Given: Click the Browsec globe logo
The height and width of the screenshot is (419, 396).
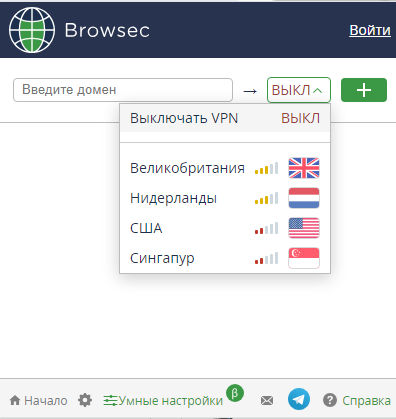Looking at the screenshot, I should (32, 30).
